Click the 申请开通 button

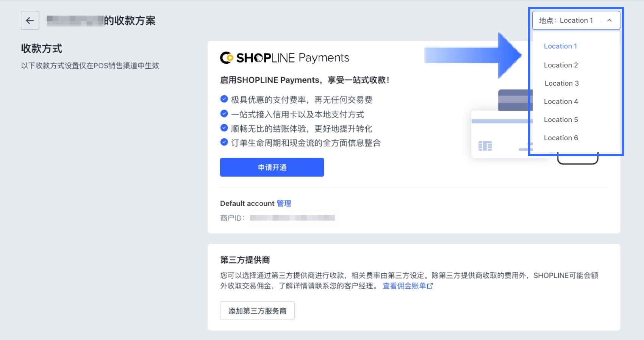(x=272, y=167)
